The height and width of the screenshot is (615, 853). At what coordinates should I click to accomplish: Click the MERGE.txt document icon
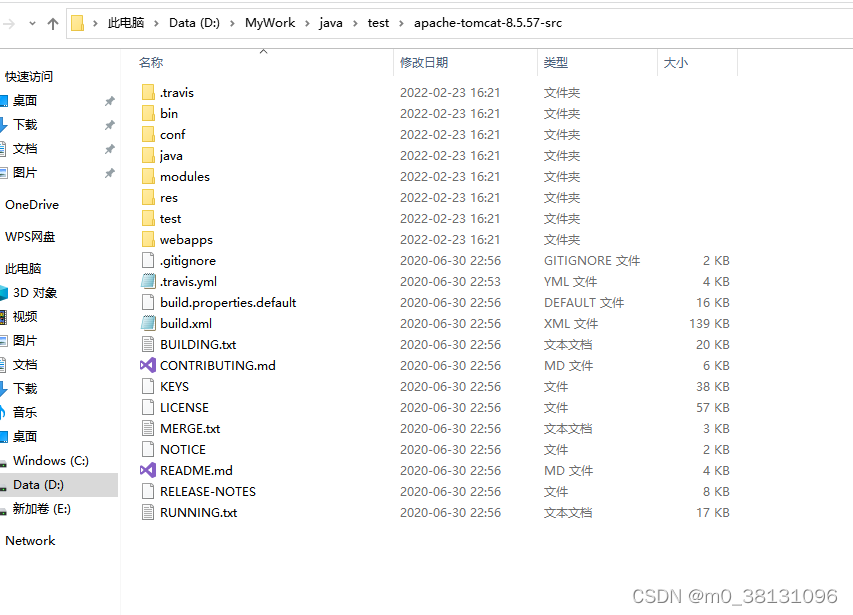click(148, 428)
